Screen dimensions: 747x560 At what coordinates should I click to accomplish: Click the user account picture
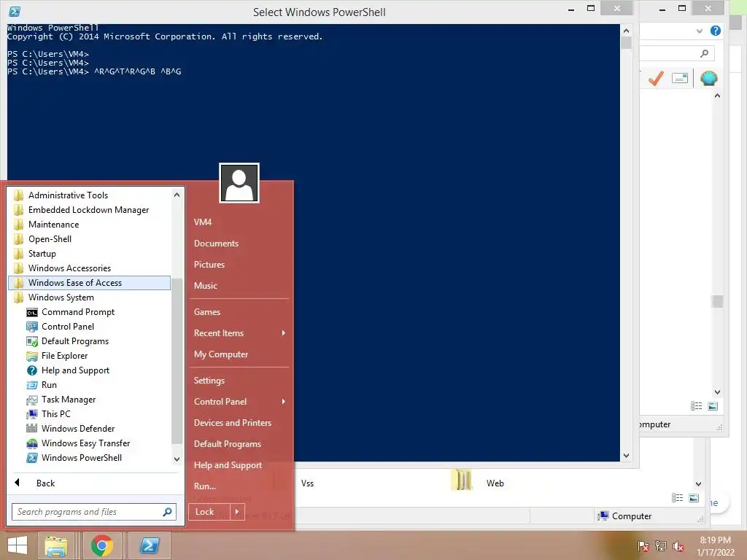[x=239, y=183]
